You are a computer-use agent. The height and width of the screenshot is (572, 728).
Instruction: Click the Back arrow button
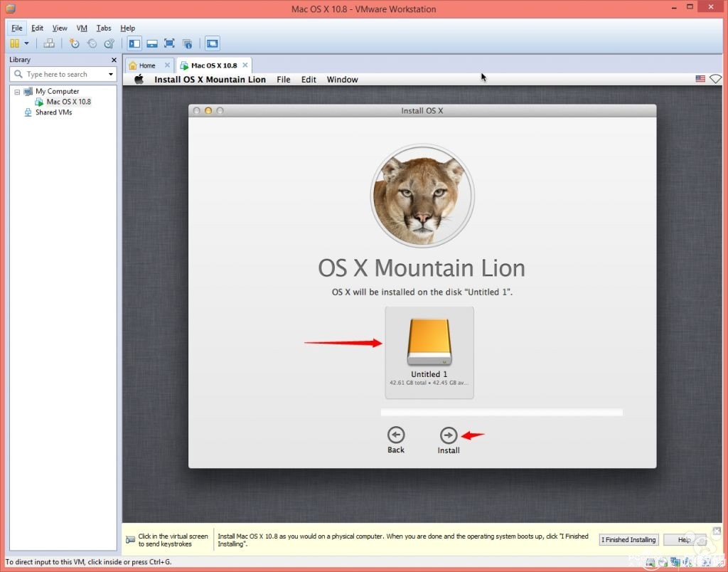[x=395, y=435]
